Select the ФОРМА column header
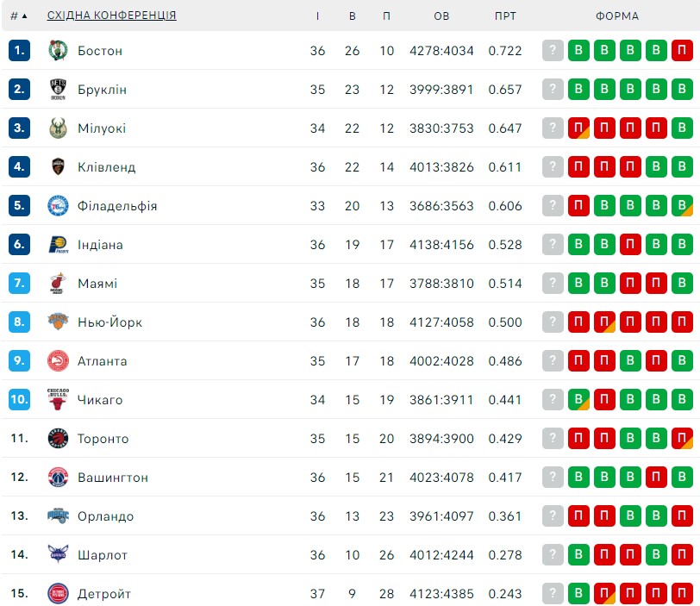The height and width of the screenshot is (606, 700). click(x=617, y=16)
